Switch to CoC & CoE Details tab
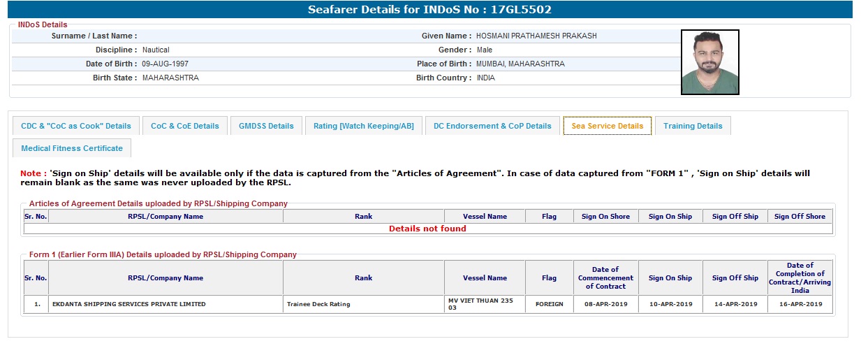 point(184,126)
